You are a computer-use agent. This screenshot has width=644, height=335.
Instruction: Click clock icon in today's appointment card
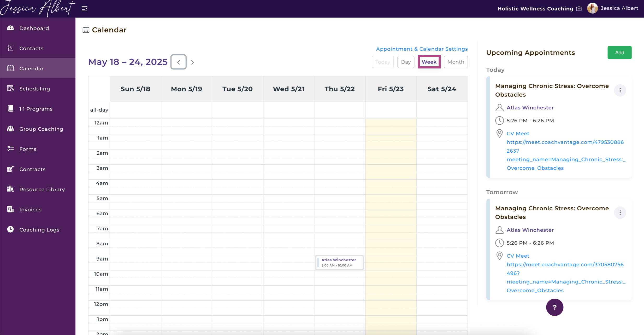tap(499, 120)
